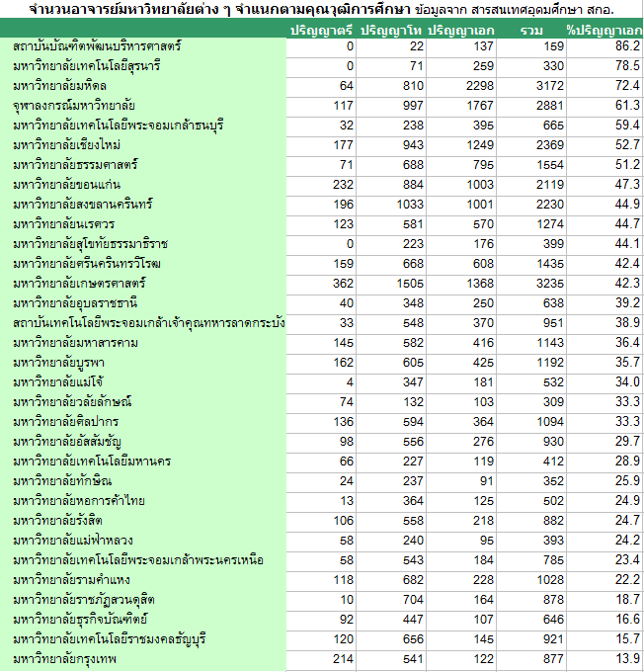Viewport: 644px width, 672px height.
Task: Select the row มหาวิทยาลัยธุรกิจบัณฑิตย์
Action: point(321,620)
